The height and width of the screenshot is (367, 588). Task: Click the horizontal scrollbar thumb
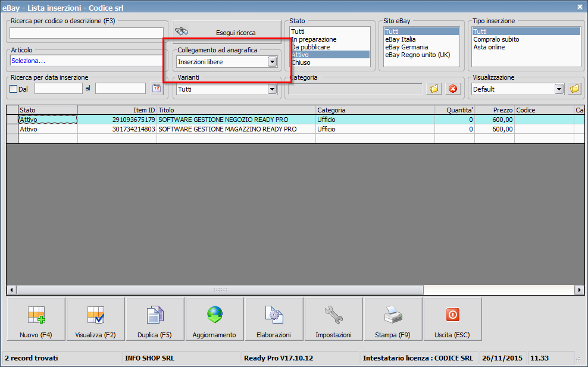pyautogui.click(x=220, y=290)
